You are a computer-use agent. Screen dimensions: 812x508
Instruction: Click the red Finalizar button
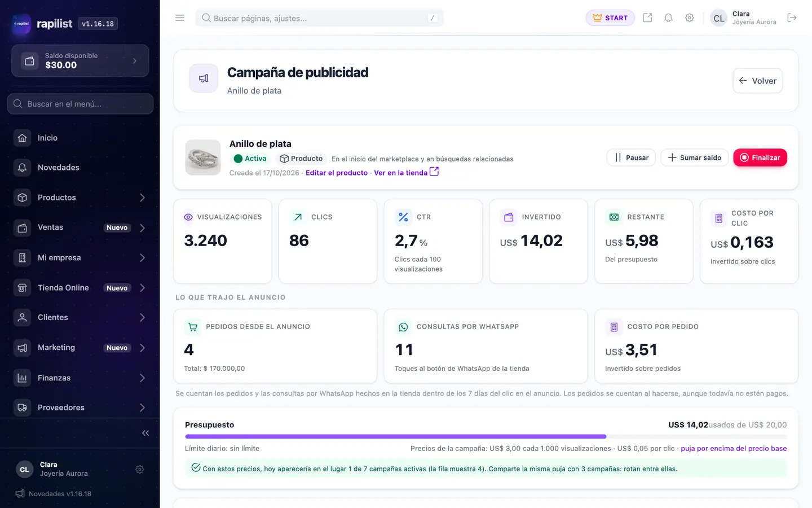tap(760, 157)
